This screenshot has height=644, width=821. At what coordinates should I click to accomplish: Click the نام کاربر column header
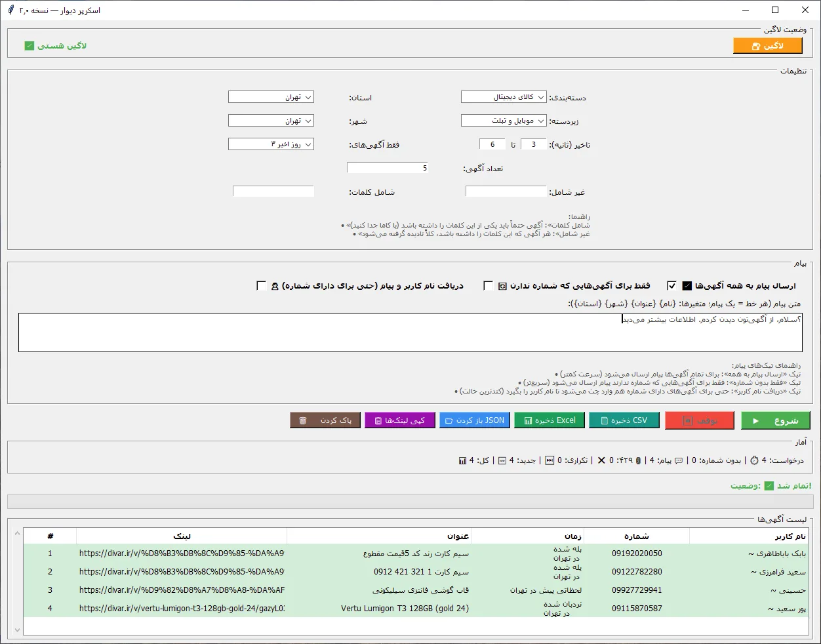[750, 536]
